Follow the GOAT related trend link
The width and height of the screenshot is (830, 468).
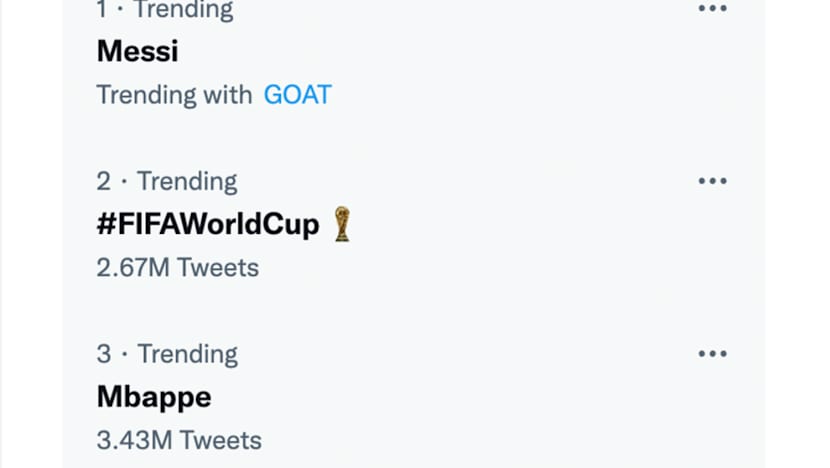[x=297, y=95]
